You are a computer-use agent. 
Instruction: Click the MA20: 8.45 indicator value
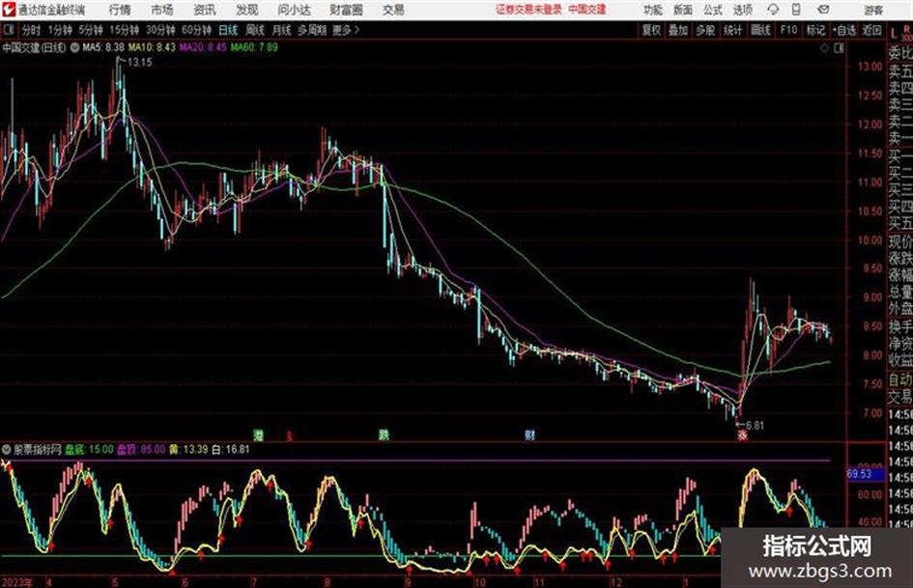203,47
